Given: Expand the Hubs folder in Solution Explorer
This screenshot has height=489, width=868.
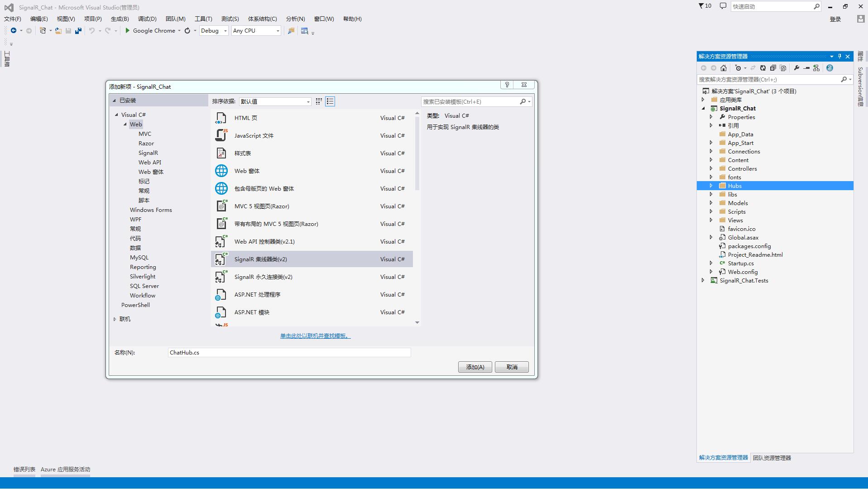Looking at the screenshot, I should pos(711,186).
